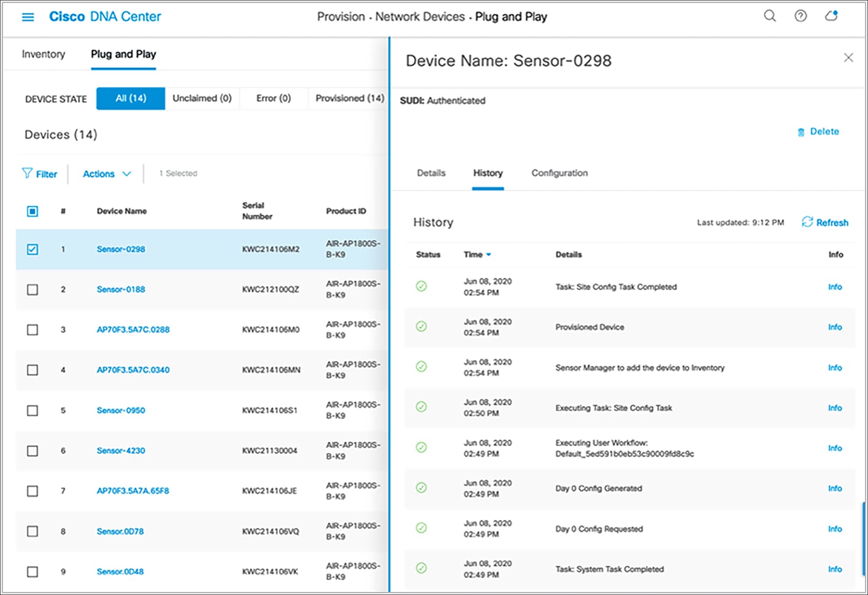Click status check for Day 0 Config Requested
Screen dimensions: 868x595
[x=421, y=528]
